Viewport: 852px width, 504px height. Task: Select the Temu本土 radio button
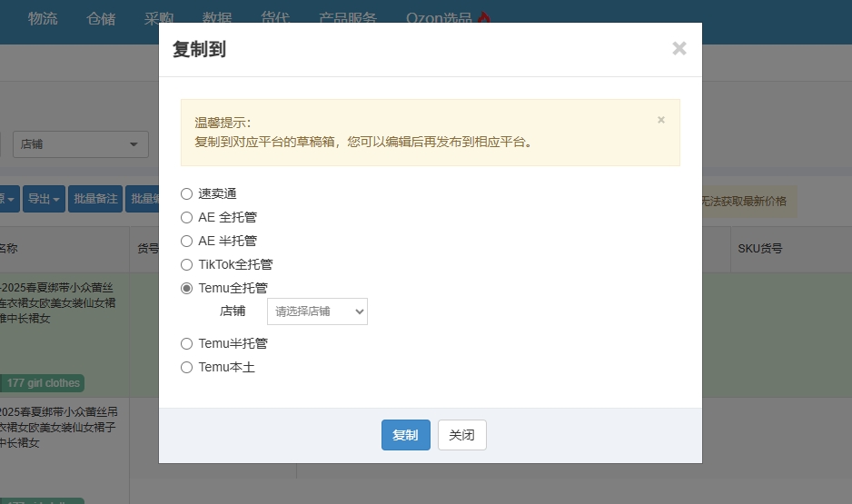point(187,367)
